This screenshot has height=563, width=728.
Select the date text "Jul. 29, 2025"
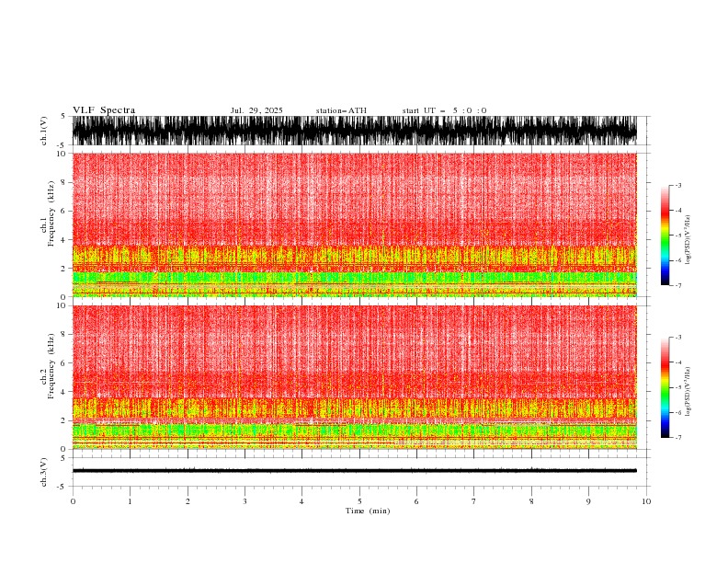[256, 110]
